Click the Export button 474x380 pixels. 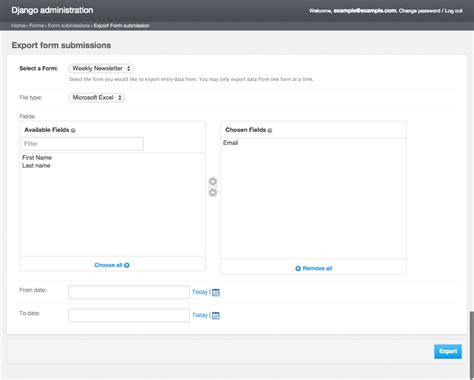pyautogui.click(x=448, y=351)
